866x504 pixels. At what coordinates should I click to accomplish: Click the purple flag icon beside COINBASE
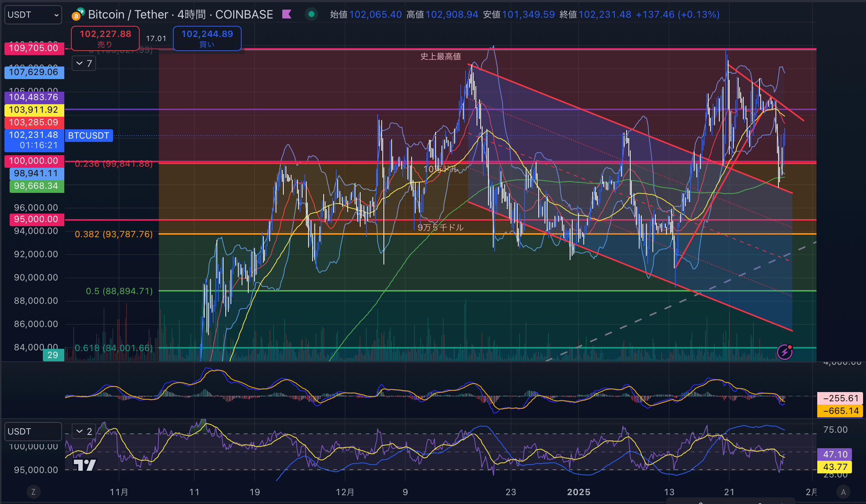pyautogui.click(x=287, y=14)
